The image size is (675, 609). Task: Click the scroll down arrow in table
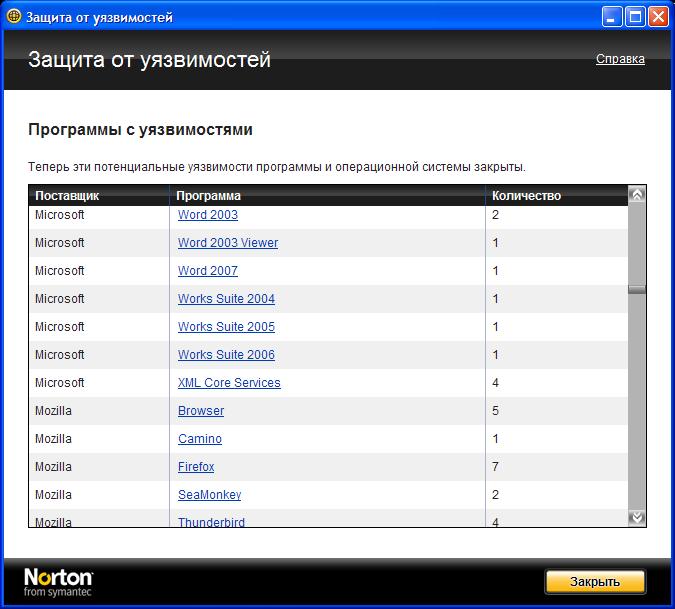coord(637,517)
